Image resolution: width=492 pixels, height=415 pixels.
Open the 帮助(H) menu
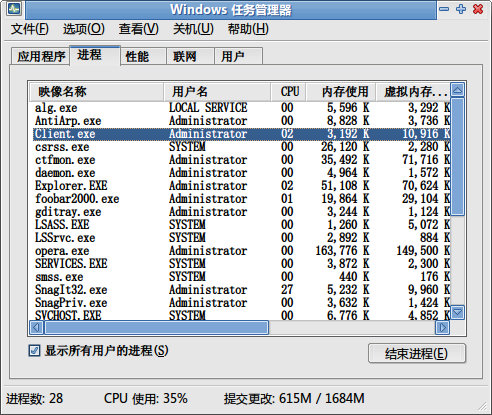[248, 29]
